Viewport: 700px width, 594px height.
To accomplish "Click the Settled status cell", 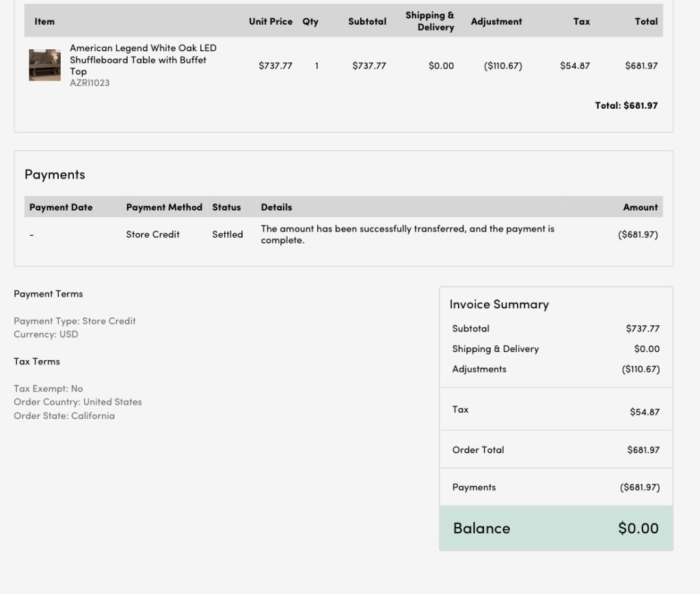I will [x=227, y=234].
